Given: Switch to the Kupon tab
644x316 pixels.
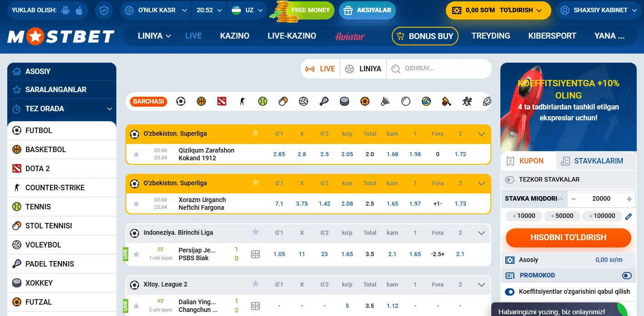Looking at the screenshot, I should [x=529, y=161].
